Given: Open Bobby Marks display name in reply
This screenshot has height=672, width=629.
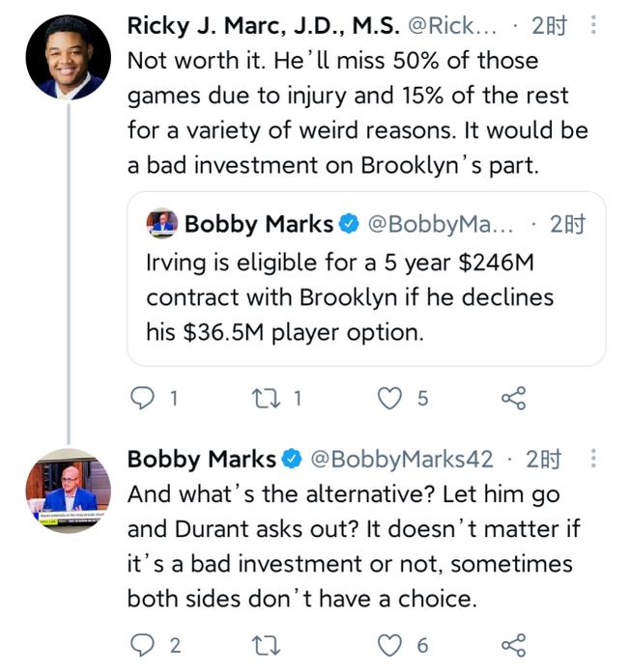Looking at the screenshot, I should coord(201,459).
